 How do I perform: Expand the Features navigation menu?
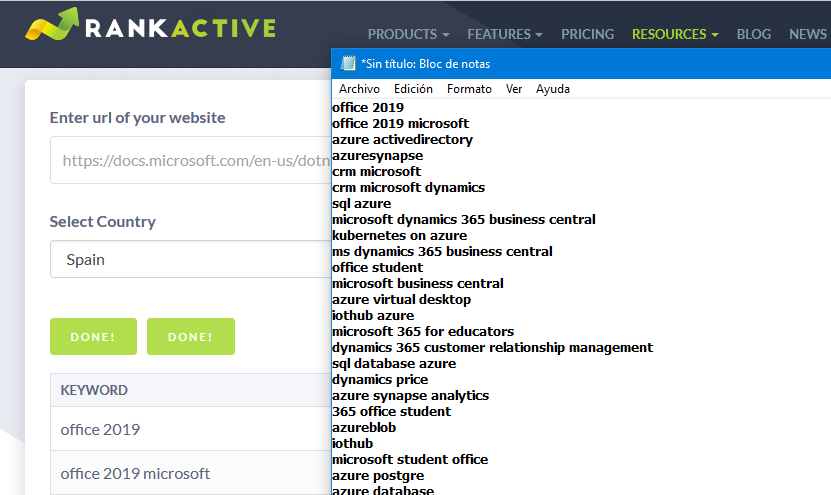tap(505, 34)
